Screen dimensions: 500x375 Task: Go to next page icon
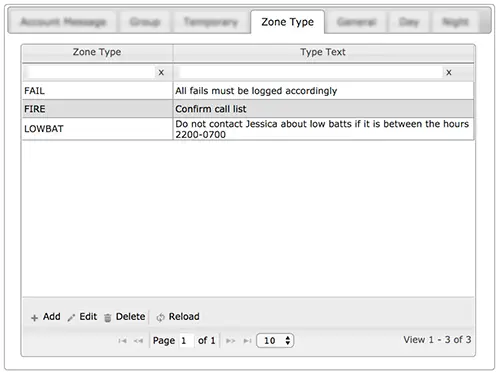pos(230,341)
